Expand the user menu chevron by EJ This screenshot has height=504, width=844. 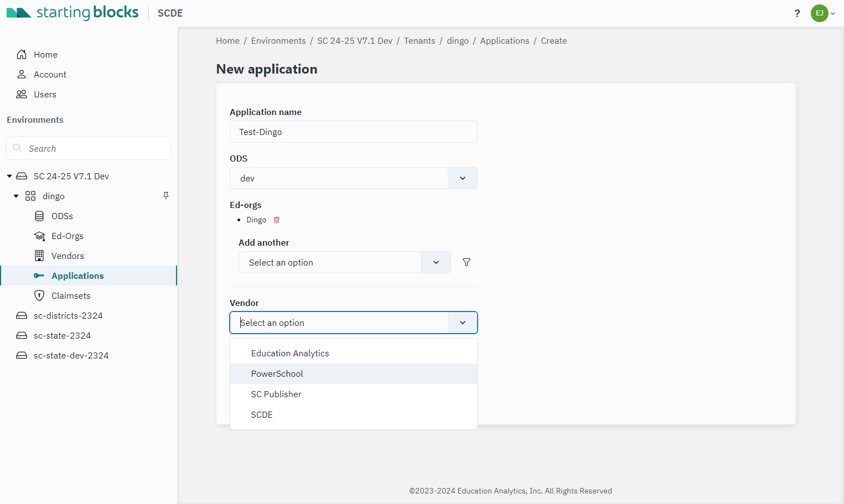[x=833, y=13]
